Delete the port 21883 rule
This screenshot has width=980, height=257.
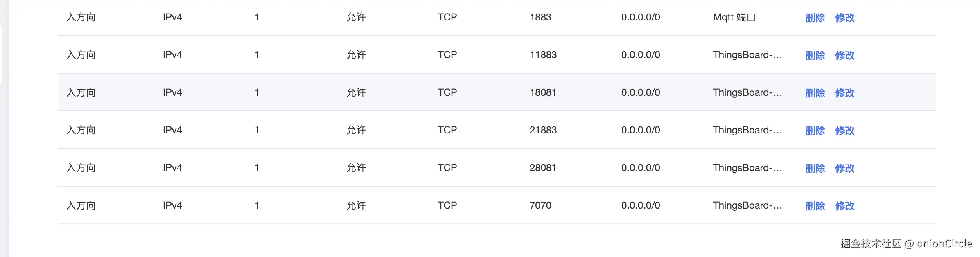(815, 131)
